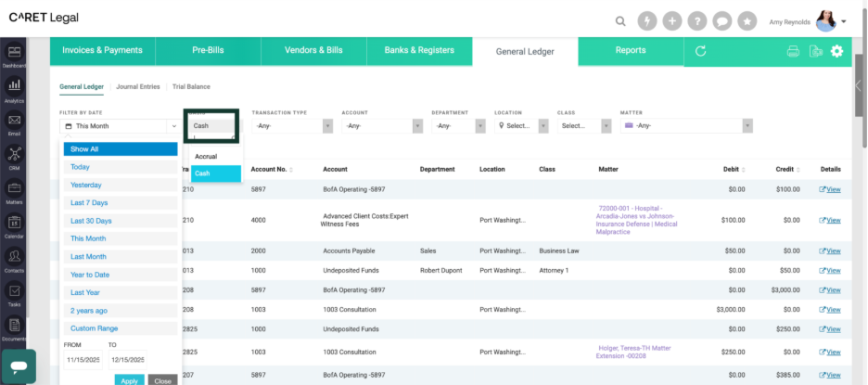The width and height of the screenshot is (868, 385).
Task: Select Last Year date option
Action: coord(121,292)
